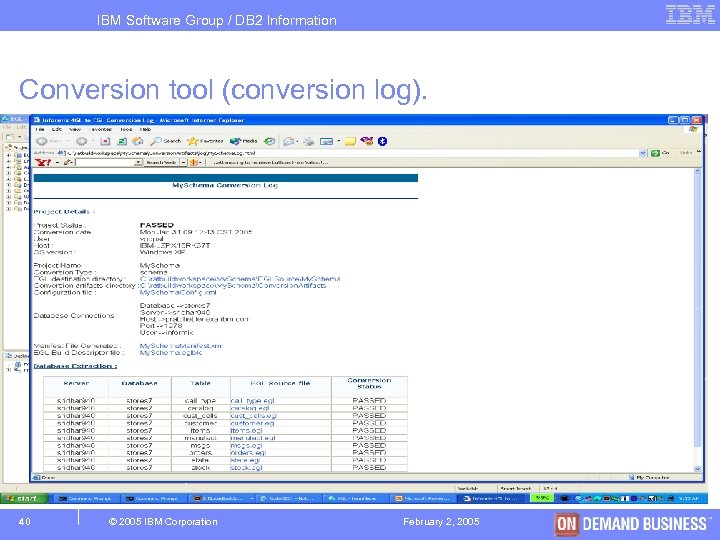Image resolution: width=720 pixels, height=540 pixels.
Task: Open the Search pane from the toolbar
Action: 166,141
